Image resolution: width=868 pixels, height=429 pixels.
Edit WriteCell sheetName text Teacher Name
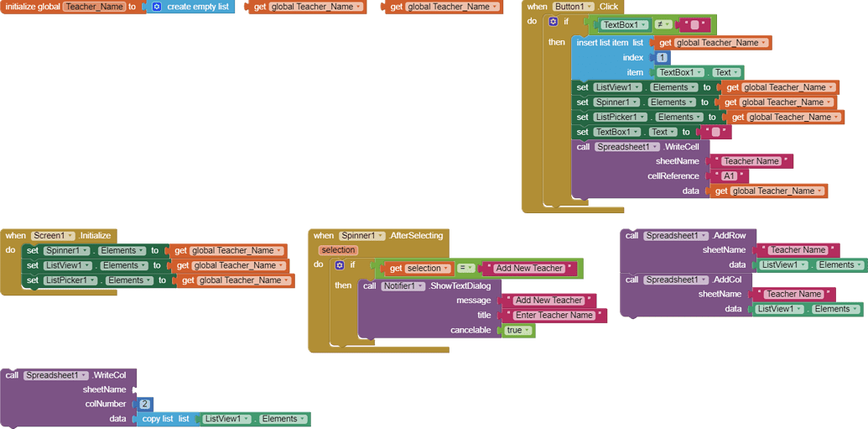click(x=751, y=161)
